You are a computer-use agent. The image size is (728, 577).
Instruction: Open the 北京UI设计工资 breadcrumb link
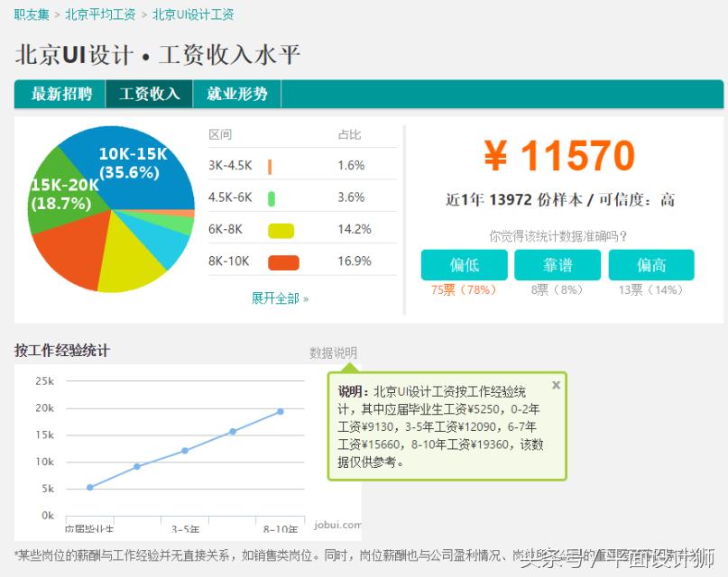click(x=192, y=14)
